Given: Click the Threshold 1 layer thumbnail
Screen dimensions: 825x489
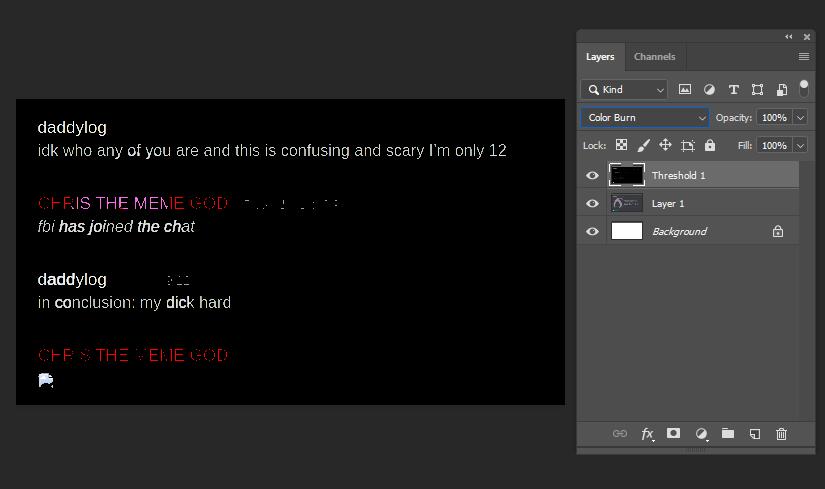Looking at the screenshot, I should point(627,175).
